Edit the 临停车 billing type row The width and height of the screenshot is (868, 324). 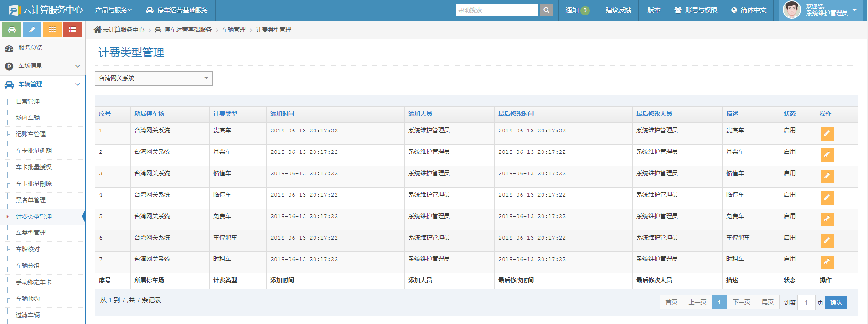tap(827, 198)
